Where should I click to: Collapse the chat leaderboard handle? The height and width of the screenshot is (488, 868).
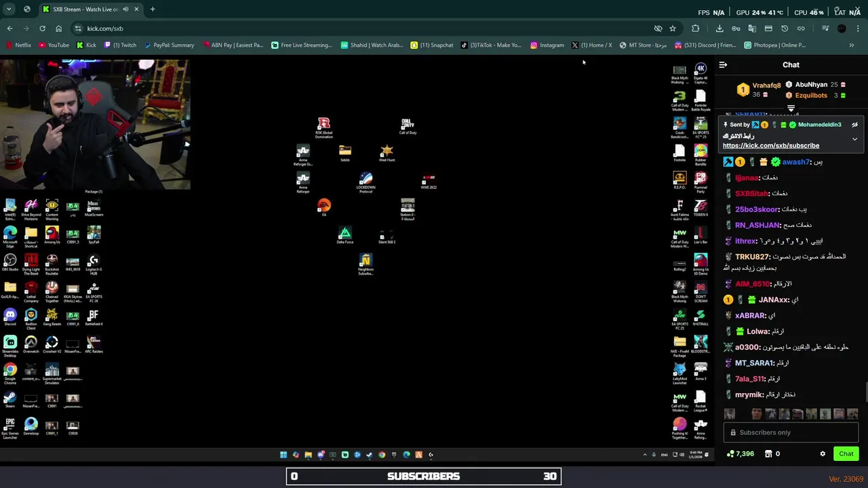(791, 108)
